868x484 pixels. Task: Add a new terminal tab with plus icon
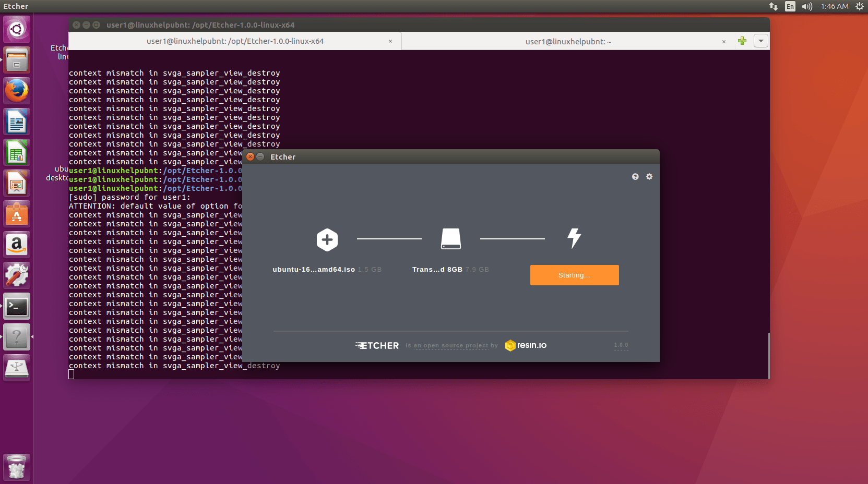[742, 41]
